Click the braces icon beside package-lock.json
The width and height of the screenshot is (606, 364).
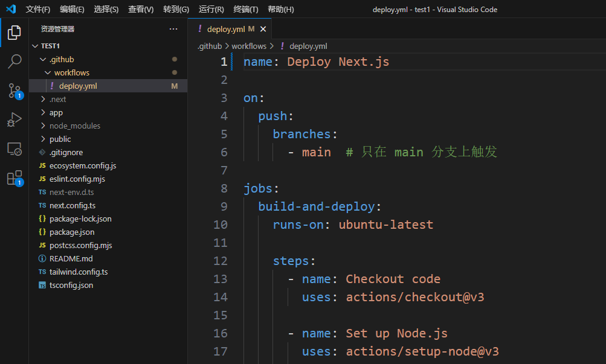(42, 219)
